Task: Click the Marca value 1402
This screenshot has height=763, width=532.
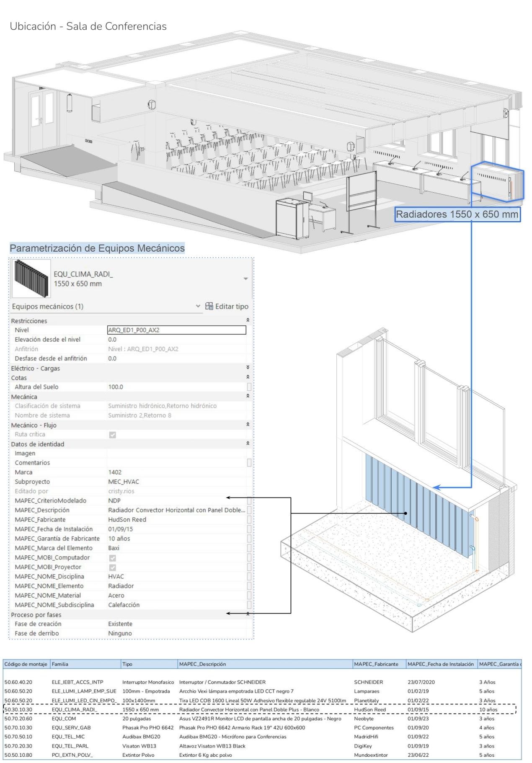Action: pyautogui.click(x=115, y=472)
